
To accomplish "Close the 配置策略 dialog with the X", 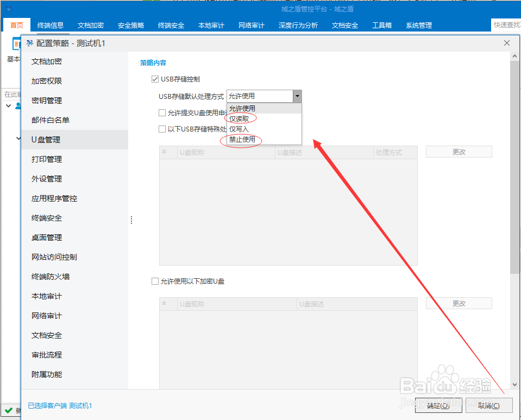I will coord(507,43).
